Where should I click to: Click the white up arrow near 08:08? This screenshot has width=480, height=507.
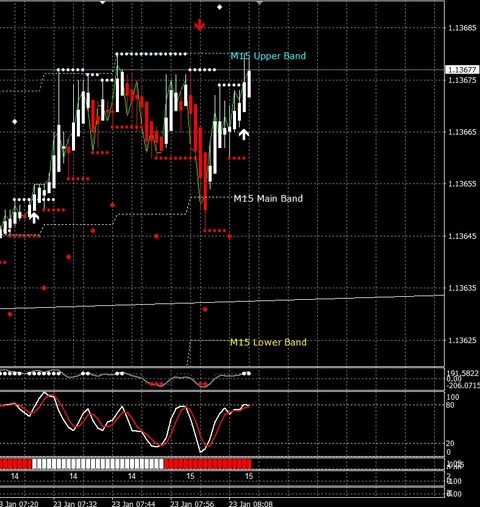coord(244,134)
